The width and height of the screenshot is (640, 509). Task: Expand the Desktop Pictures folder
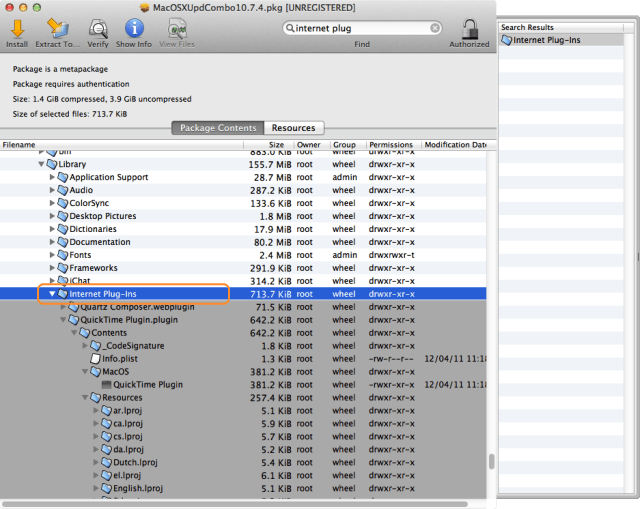(x=52, y=216)
